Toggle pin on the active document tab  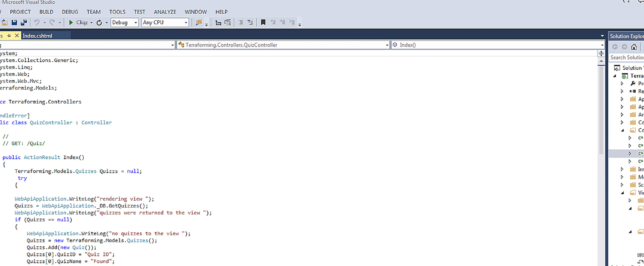point(9,36)
